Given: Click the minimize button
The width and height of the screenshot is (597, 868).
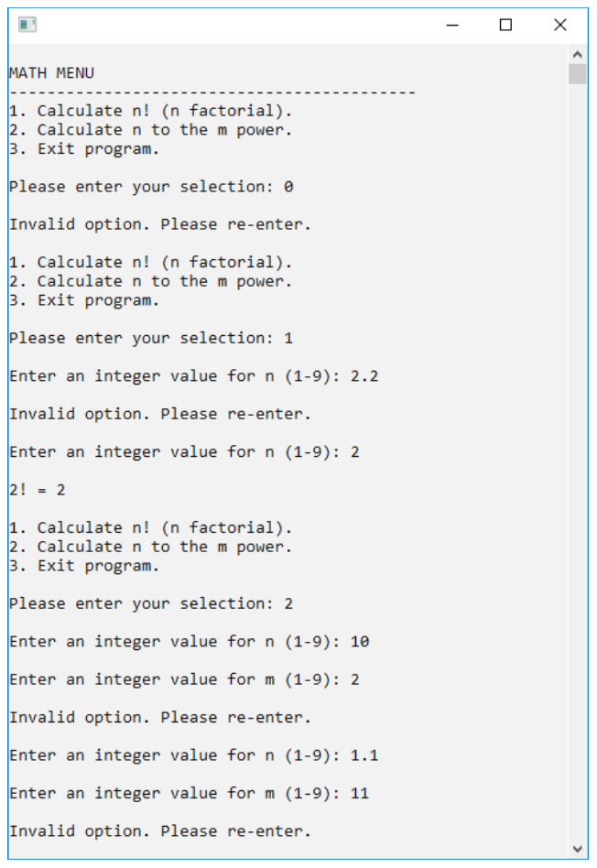Looking at the screenshot, I should click(x=451, y=25).
